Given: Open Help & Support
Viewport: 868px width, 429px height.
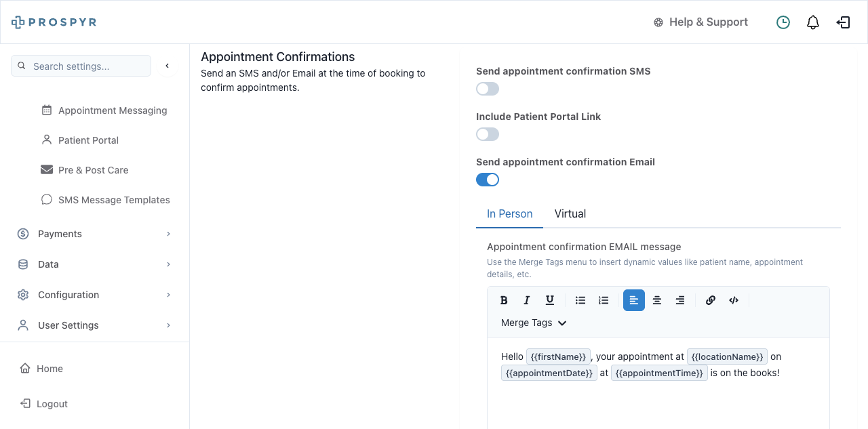Looking at the screenshot, I should click(x=701, y=22).
